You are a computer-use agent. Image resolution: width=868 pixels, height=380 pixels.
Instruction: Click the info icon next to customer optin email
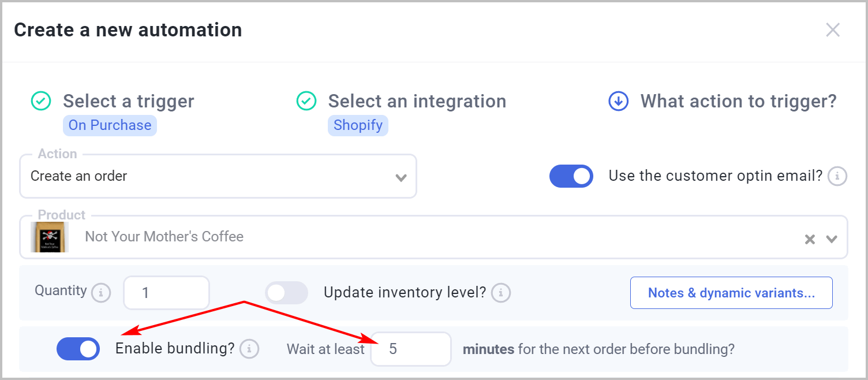837,176
